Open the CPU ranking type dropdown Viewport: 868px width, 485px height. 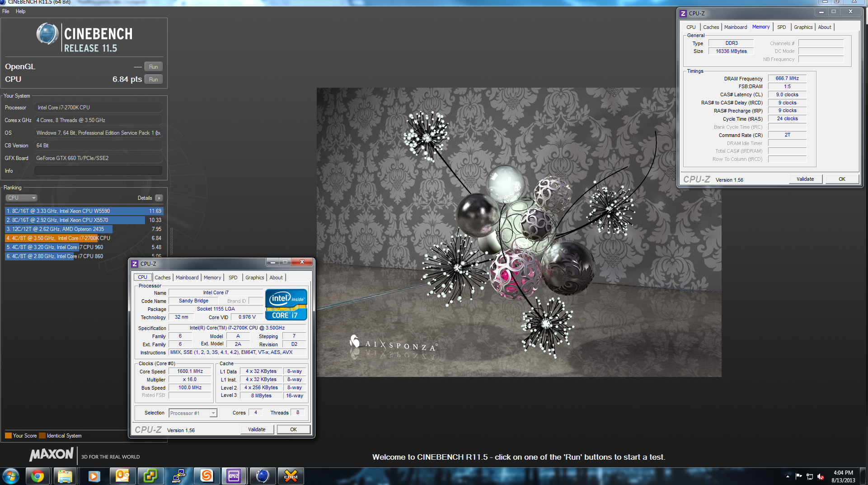tap(21, 198)
